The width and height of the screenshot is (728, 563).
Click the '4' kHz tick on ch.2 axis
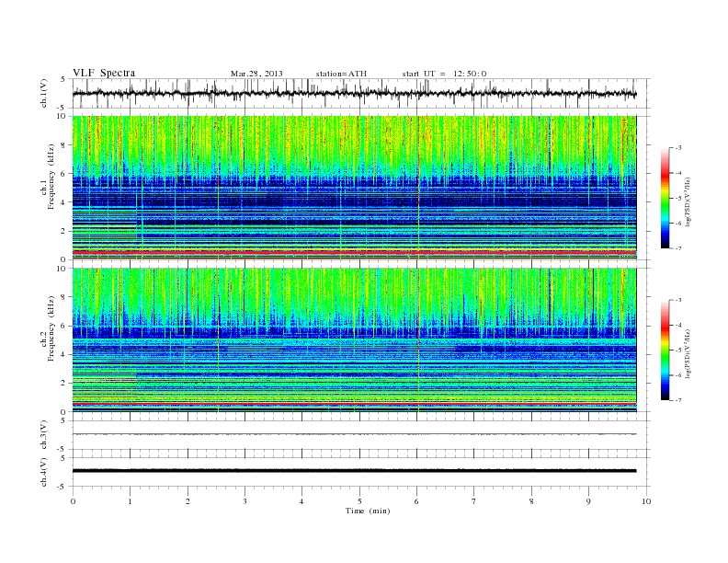63,354
